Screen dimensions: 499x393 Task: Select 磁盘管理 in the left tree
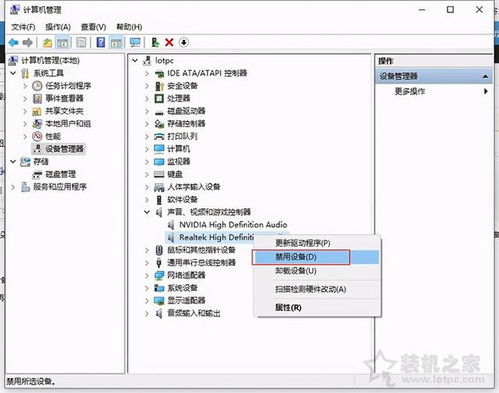point(60,174)
